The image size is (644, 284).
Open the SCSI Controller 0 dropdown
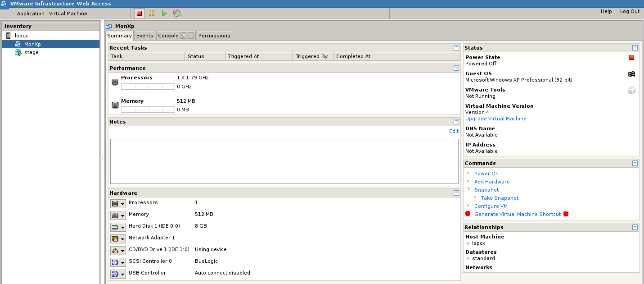(x=118, y=262)
